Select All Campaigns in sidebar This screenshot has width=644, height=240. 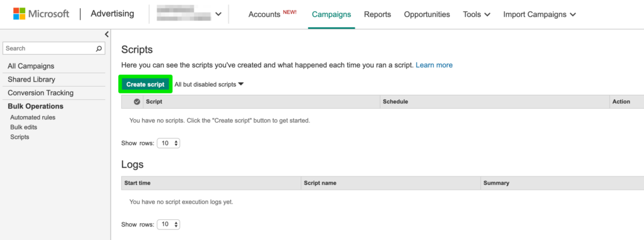point(31,66)
